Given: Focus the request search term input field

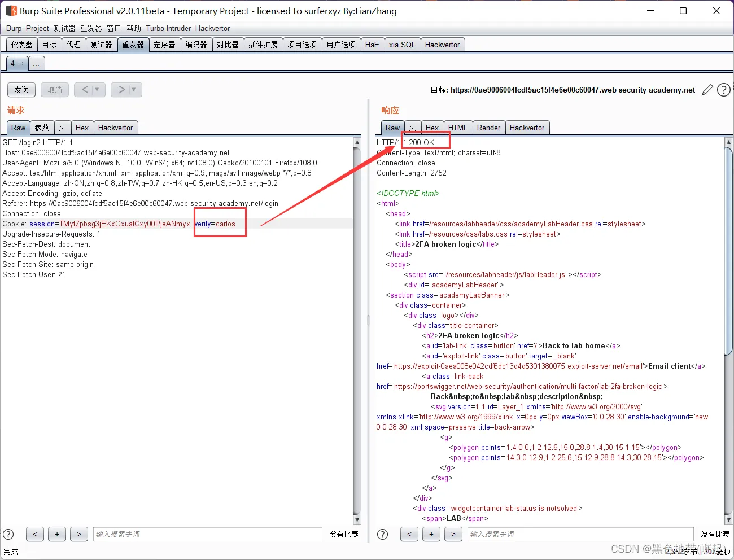Looking at the screenshot, I should pos(208,534).
